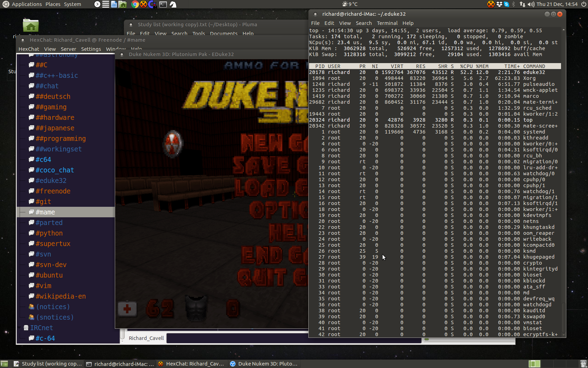Open the home folder launcher in panel

(x=122, y=4)
